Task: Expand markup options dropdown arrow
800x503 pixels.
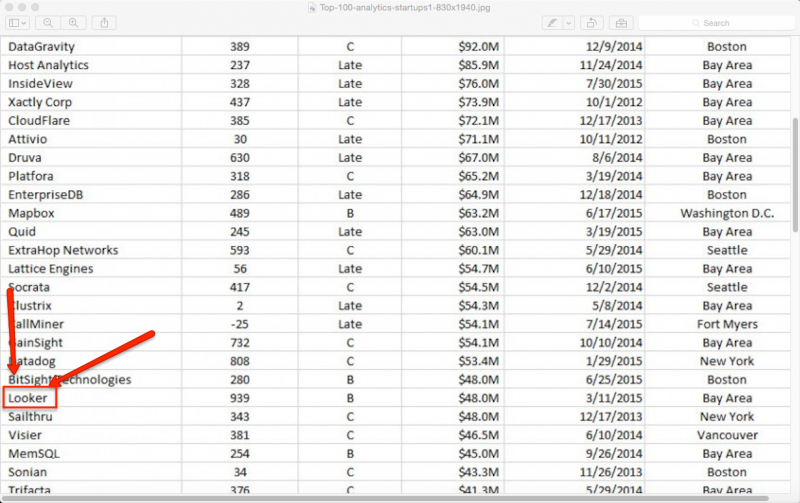Action: click(x=569, y=23)
